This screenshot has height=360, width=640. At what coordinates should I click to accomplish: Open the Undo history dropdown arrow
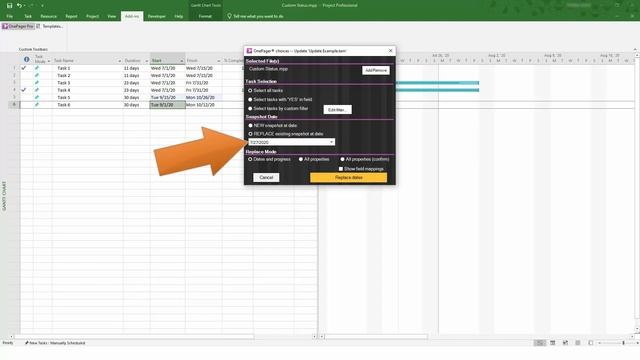[24, 5]
